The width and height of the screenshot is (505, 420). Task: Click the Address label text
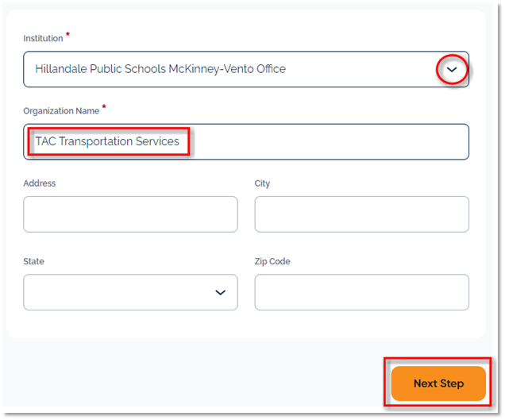40,183
